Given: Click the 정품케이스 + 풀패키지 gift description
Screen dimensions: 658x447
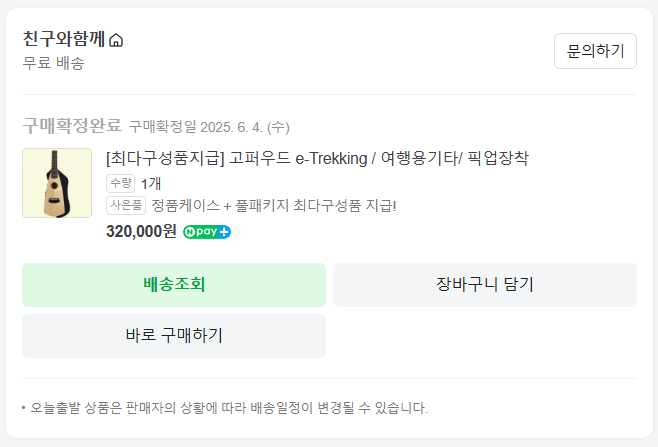Looking at the screenshot, I should point(274,206).
